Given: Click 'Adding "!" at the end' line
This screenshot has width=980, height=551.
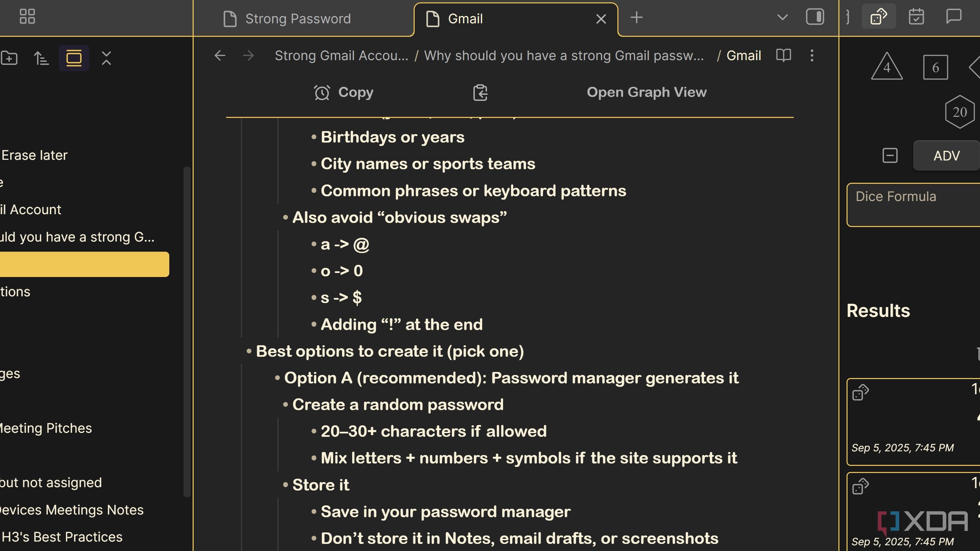Looking at the screenshot, I should [x=402, y=325].
